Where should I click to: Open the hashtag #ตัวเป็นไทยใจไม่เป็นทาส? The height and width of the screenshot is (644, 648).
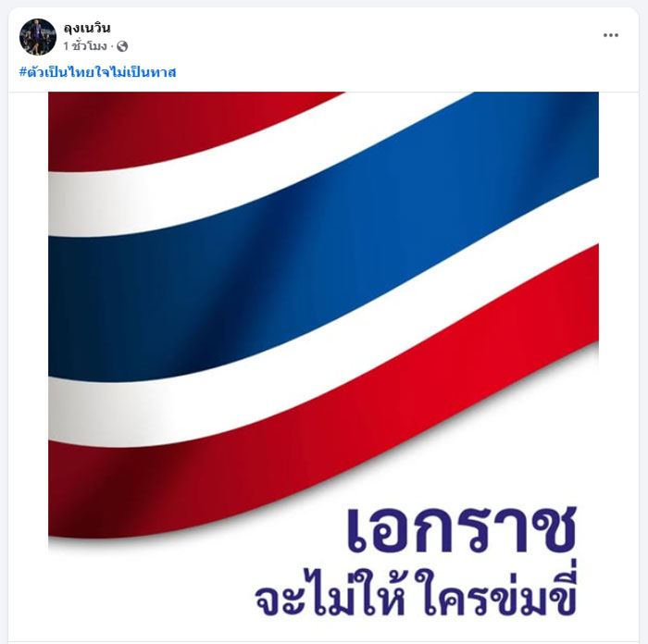pos(97,72)
